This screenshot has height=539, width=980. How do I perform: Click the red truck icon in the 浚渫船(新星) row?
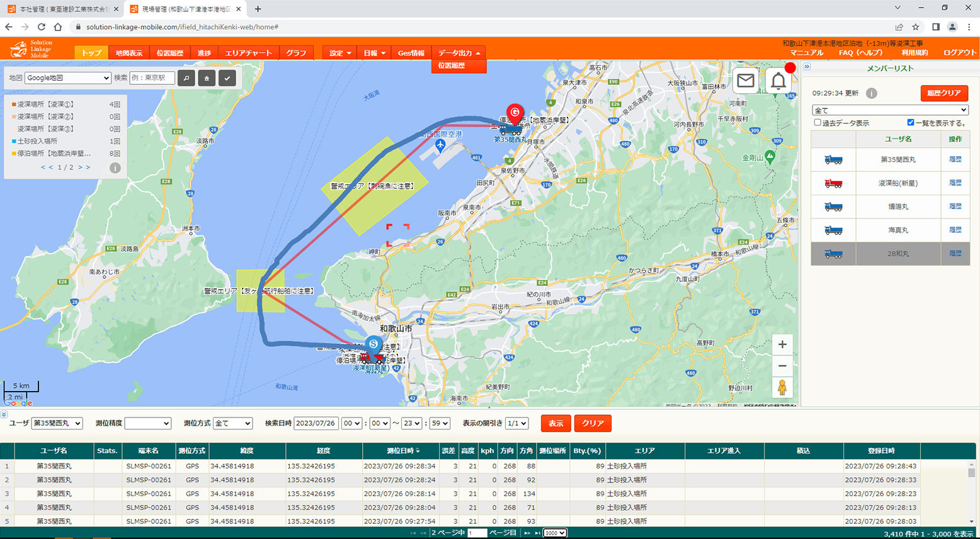coord(833,183)
